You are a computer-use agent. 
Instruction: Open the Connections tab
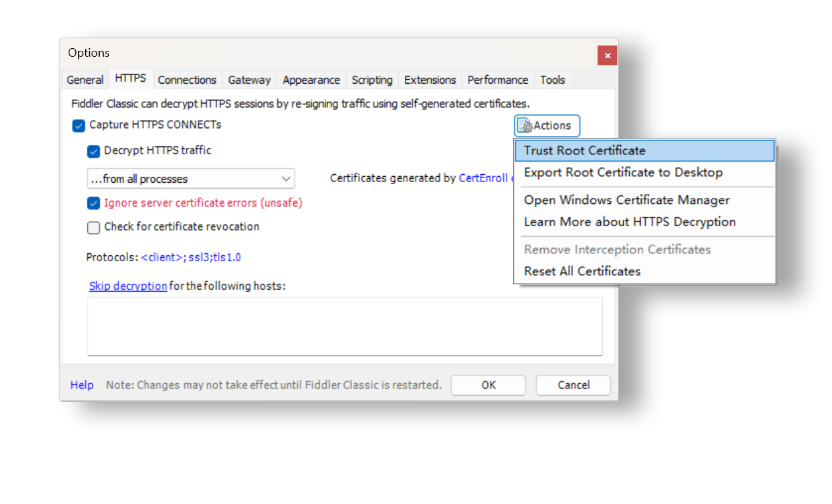[x=187, y=80]
